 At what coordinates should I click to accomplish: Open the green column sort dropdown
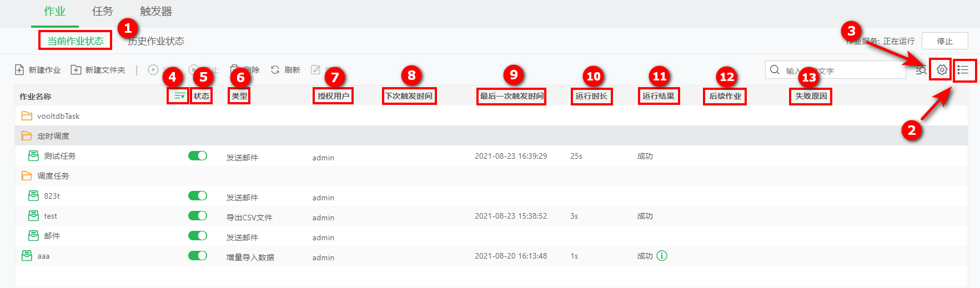coord(179,96)
